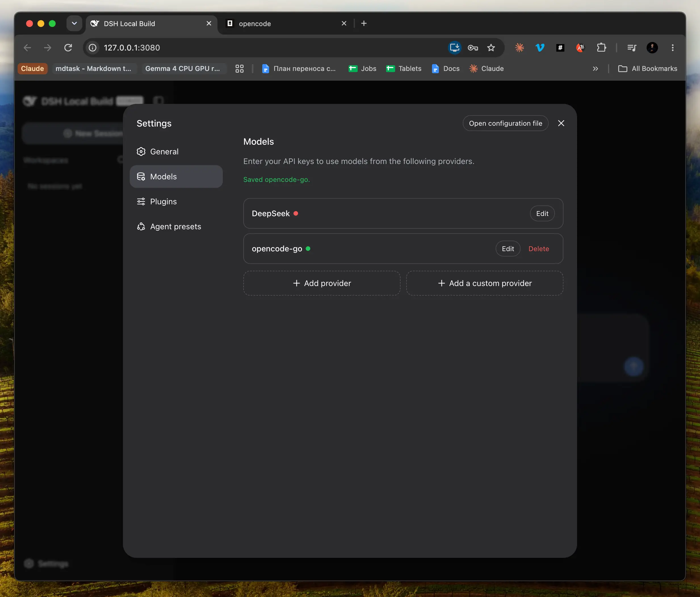Click the Models heading text
Image resolution: width=700 pixels, height=597 pixels.
click(258, 142)
